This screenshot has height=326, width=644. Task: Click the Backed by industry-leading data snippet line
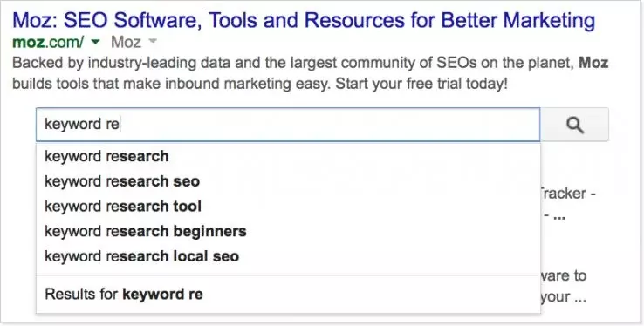tap(310, 63)
